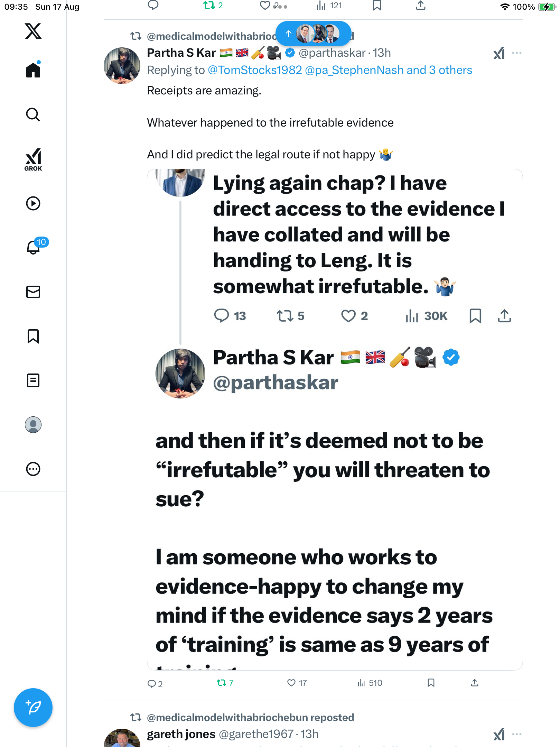Image resolution: width=560 pixels, height=747 pixels.
Task: Like Partha S Kar's 17-like post
Action: (x=291, y=683)
